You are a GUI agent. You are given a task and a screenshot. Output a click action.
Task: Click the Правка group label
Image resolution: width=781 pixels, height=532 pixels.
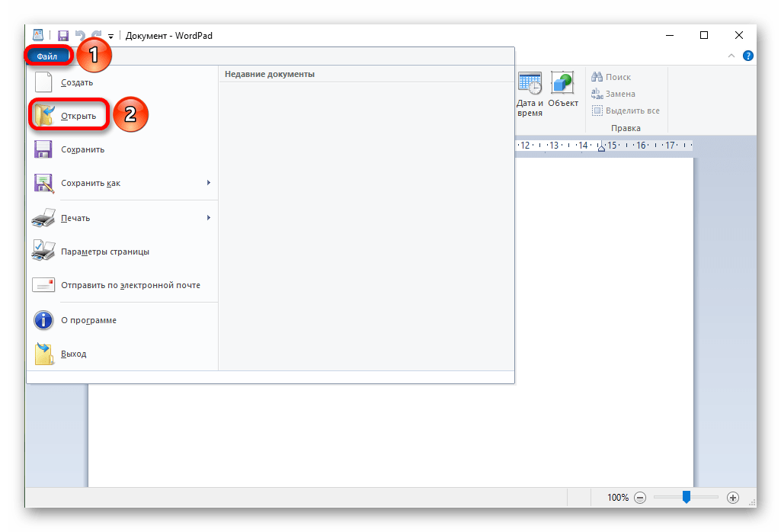[x=626, y=128]
